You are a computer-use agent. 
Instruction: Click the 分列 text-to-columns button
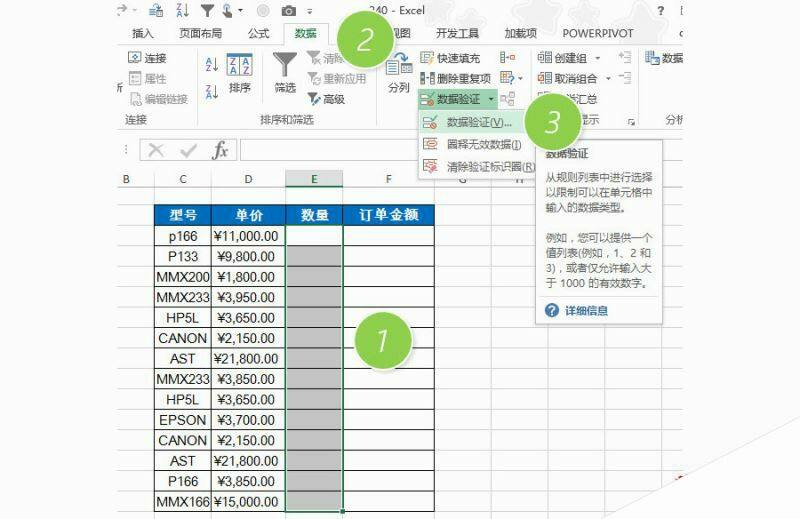(x=399, y=73)
